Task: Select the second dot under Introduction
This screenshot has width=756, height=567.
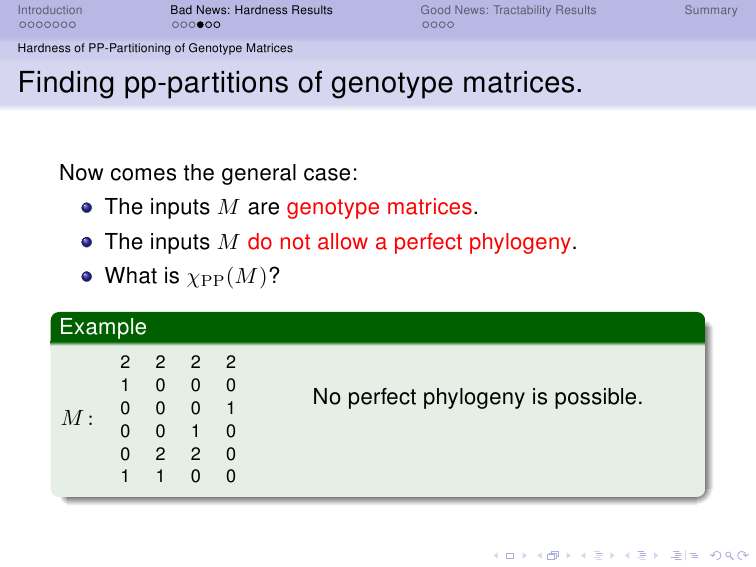Action: pyautogui.click(x=31, y=25)
